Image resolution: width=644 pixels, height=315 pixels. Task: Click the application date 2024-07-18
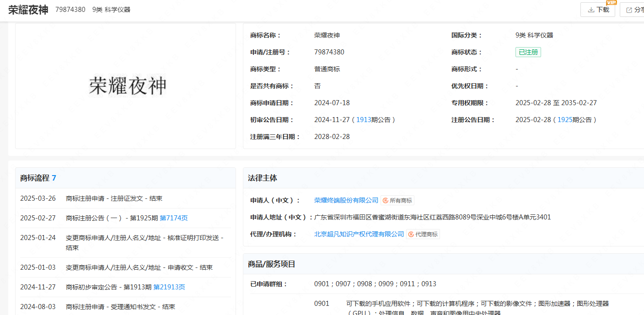coord(332,103)
